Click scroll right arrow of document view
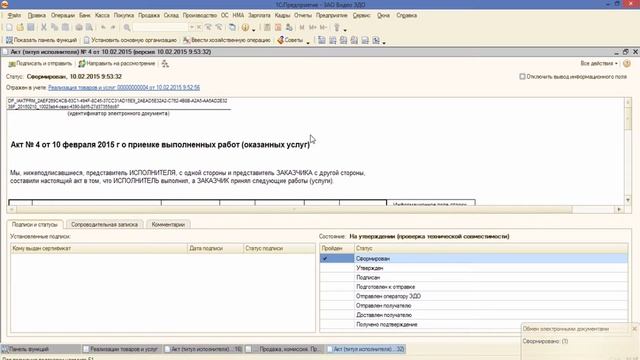This screenshot has height=360, width=640. click(x=619, y=209)
